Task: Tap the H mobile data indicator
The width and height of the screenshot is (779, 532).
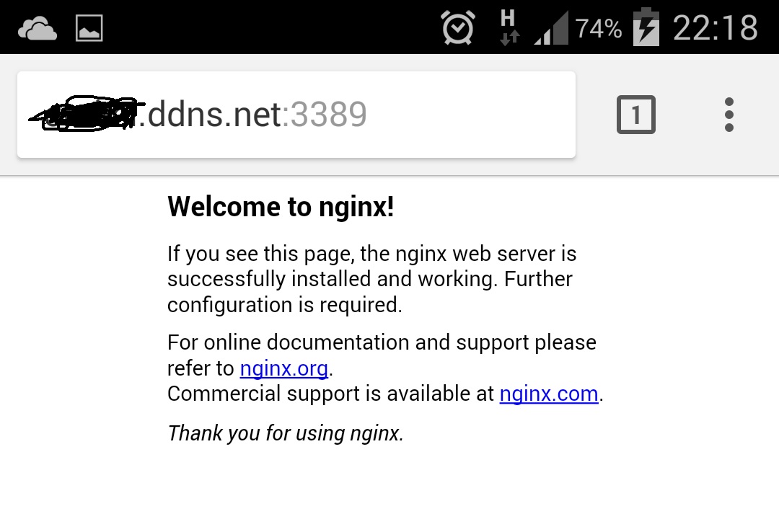Action: [x=509, y=27]
